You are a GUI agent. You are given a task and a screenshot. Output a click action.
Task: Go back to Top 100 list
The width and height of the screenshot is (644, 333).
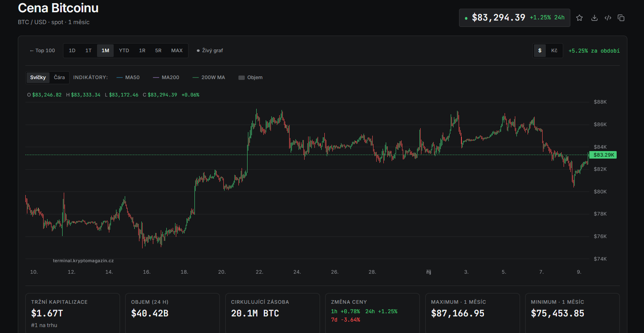pos(42,51)
